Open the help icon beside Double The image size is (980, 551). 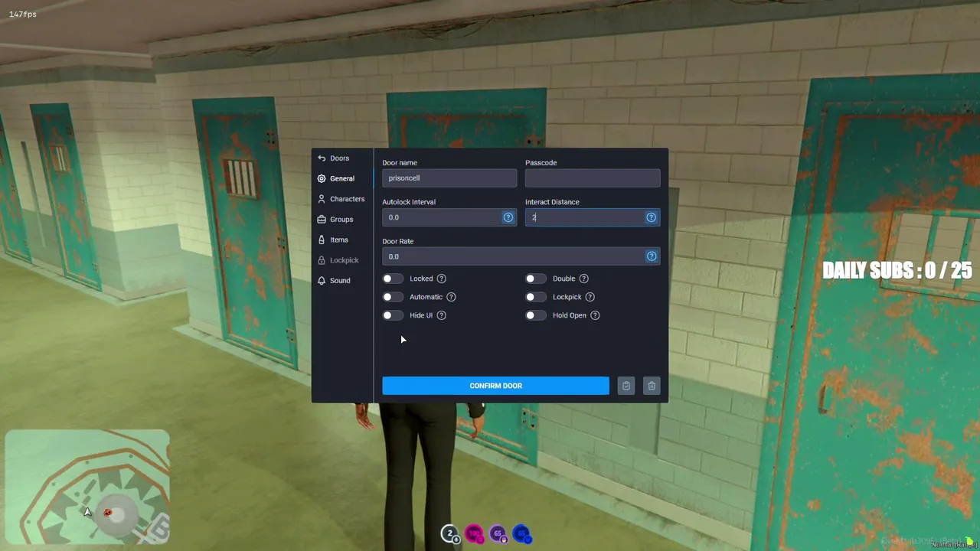click(584, 279)
